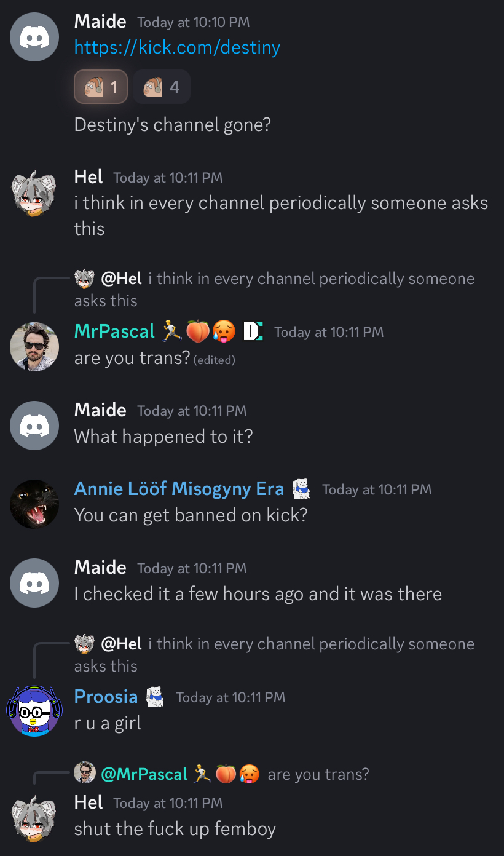This screenshot has height=856, width=504.
Task: Click the @MrPascal mention in reply preview
Action: tap(144, 774)
